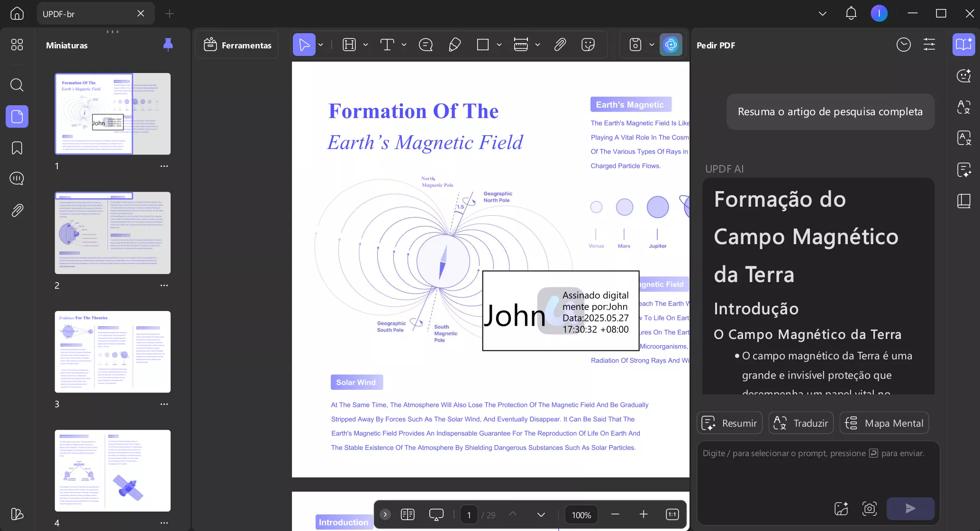
Task: Open the sticker tool in toolbar
Action: 588,45
